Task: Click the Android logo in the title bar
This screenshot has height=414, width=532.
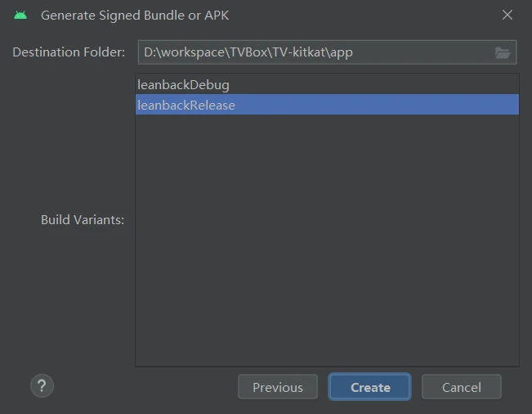Action: 20,16
